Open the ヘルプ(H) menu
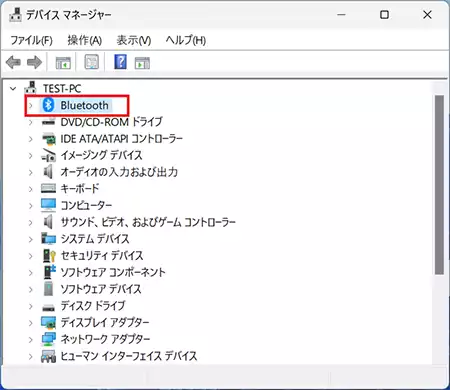 [x=186, y=40]
